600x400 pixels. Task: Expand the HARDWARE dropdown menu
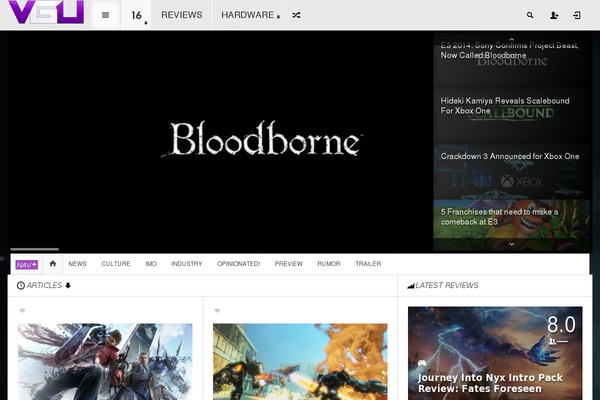click(x=250, y=15)
